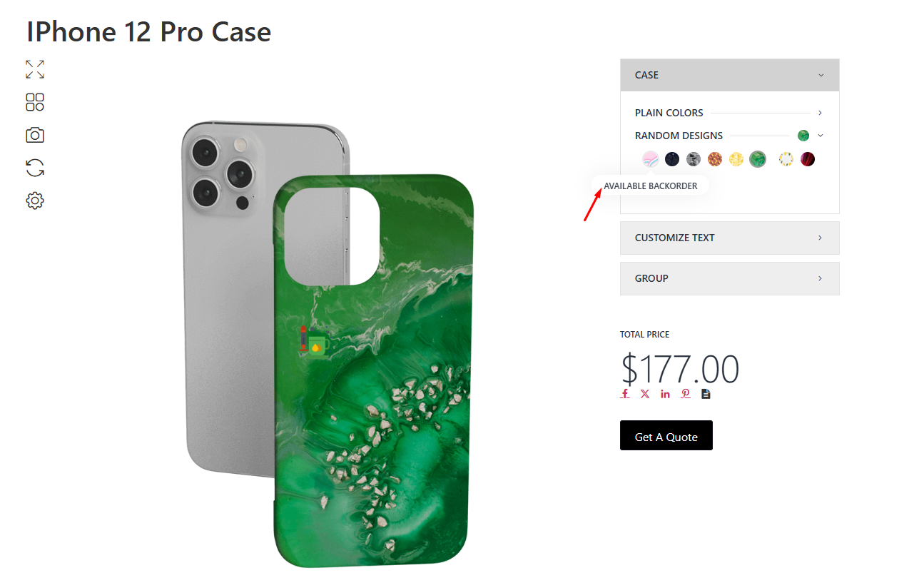924x588 pixels.
Task: Click the document file icon
Action: pyautogui.click(x=706, y=394)
